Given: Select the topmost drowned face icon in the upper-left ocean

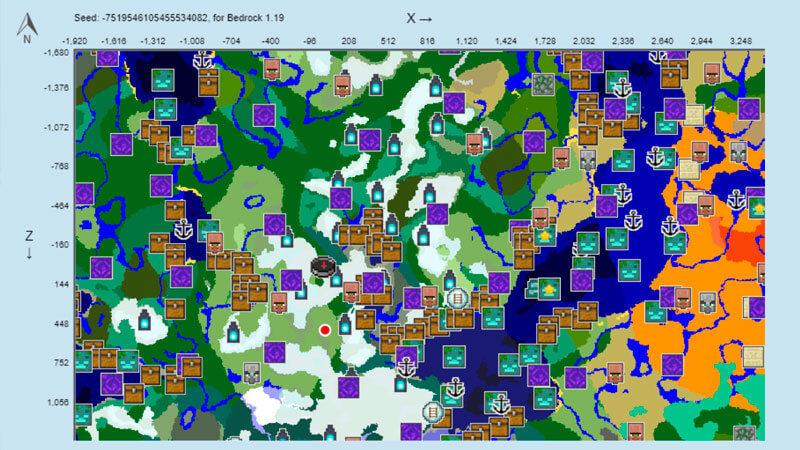Looking at the screenshot, I should click(x=165, y=81).
